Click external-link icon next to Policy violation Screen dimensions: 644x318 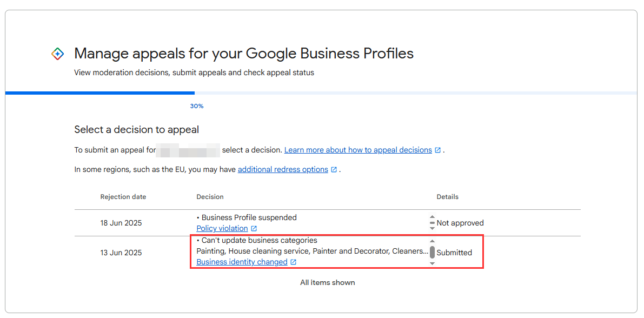pos(254,228)
